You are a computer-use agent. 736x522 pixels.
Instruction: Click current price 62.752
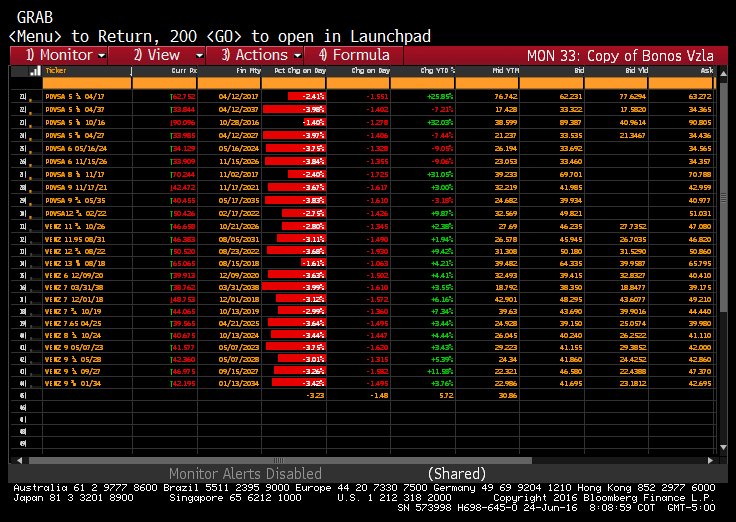[183, 97]
